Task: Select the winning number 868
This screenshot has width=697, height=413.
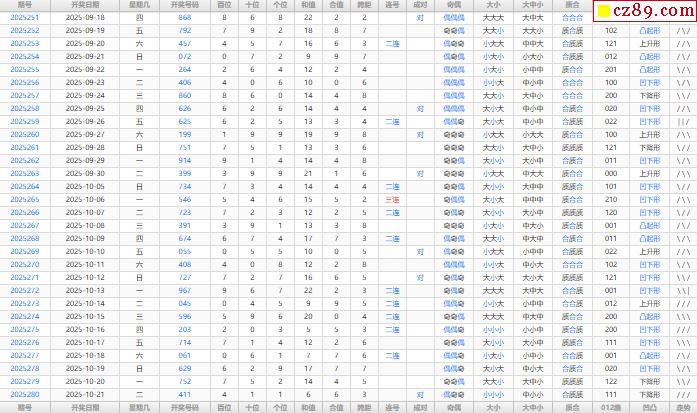Action: [185, 18]
